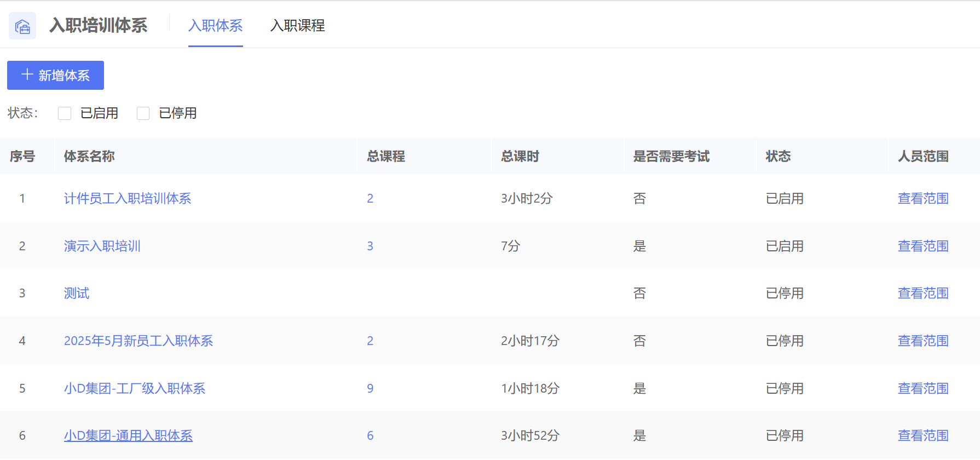Viewport: 980px width, 460px height.
Task: Open the 测试 system entry
Action: [x=77, y=294]
